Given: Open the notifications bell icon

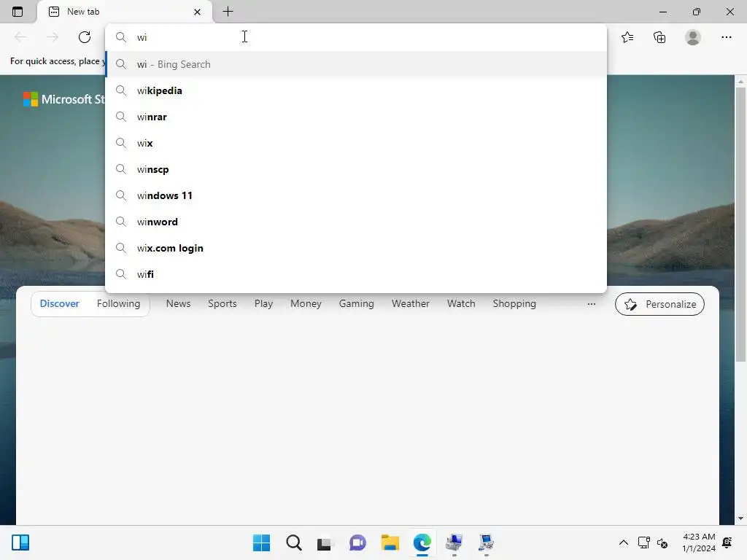Looking at the screenshot, I should [727, 542].
